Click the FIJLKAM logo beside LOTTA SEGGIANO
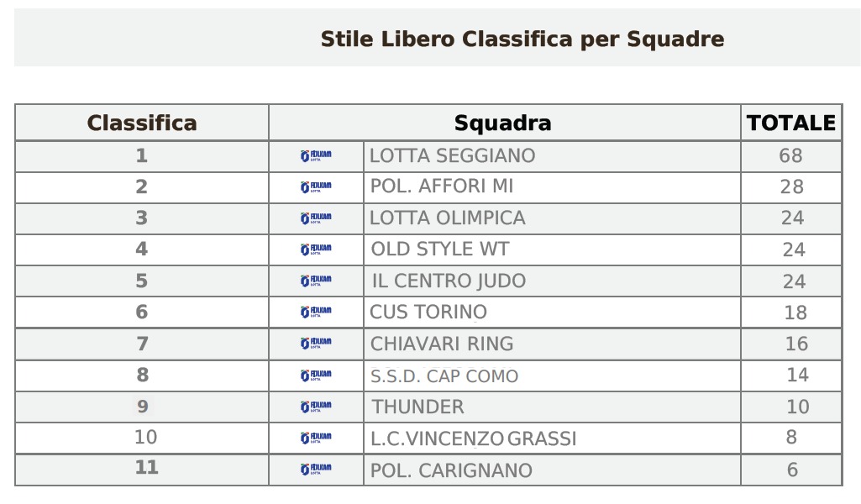861x504 pixels. point(316,156)
